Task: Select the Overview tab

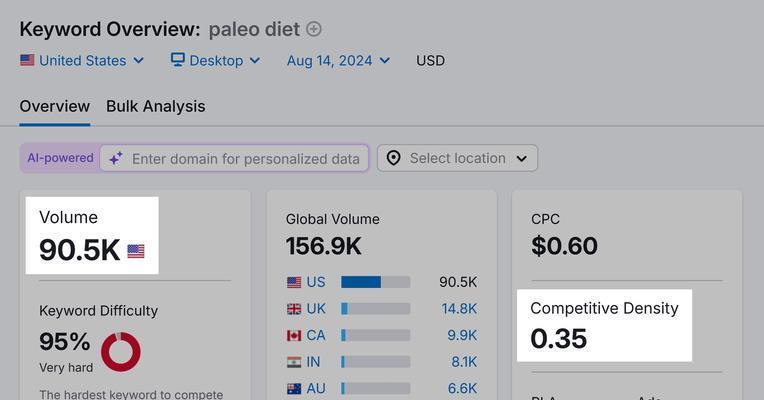Action: click(55, 106)
